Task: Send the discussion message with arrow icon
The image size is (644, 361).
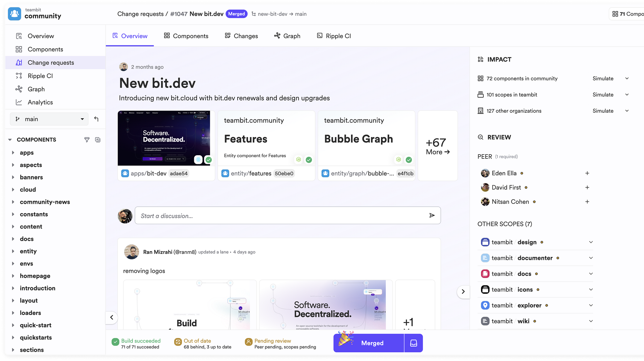Action: [x=432, y=215]
